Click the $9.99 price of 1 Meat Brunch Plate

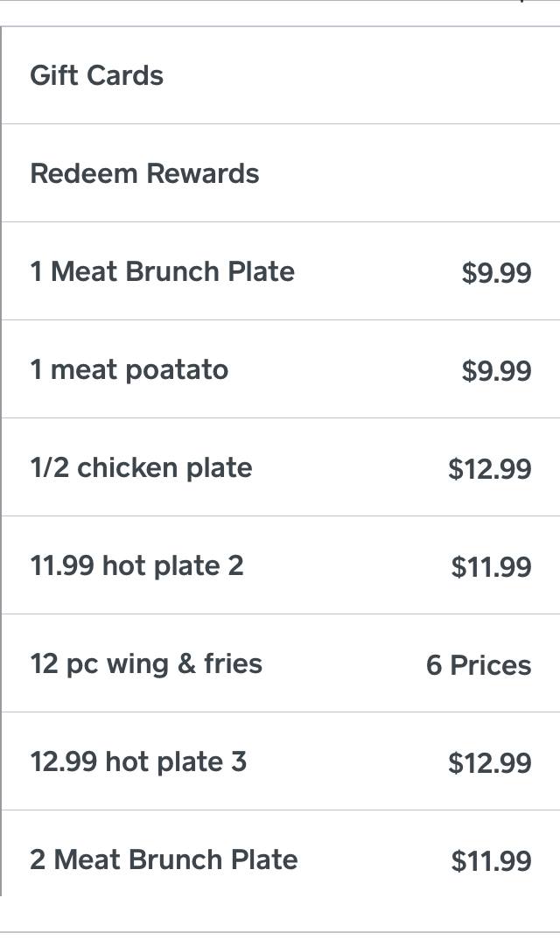[x=496, y=273]
